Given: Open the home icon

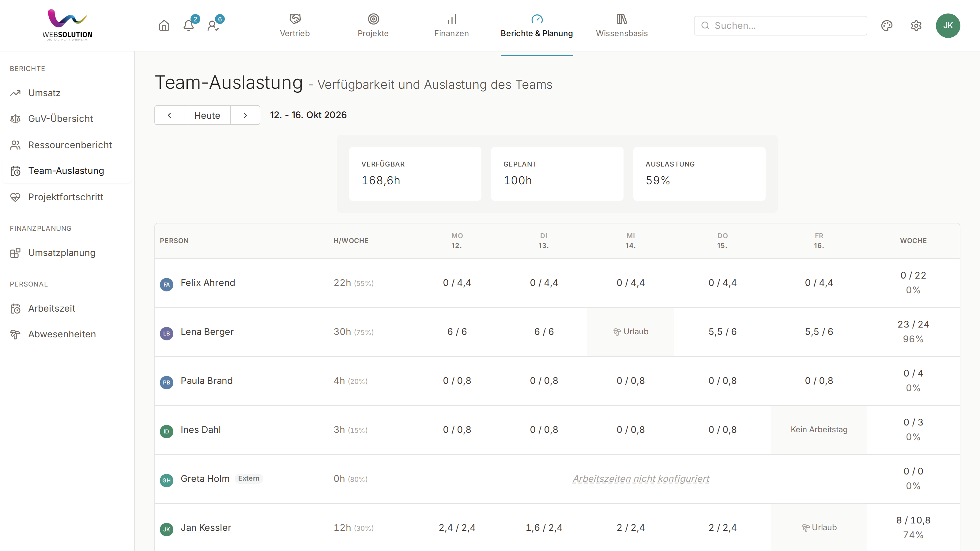Looking at the screenshot, I should [x=164, y=25].
